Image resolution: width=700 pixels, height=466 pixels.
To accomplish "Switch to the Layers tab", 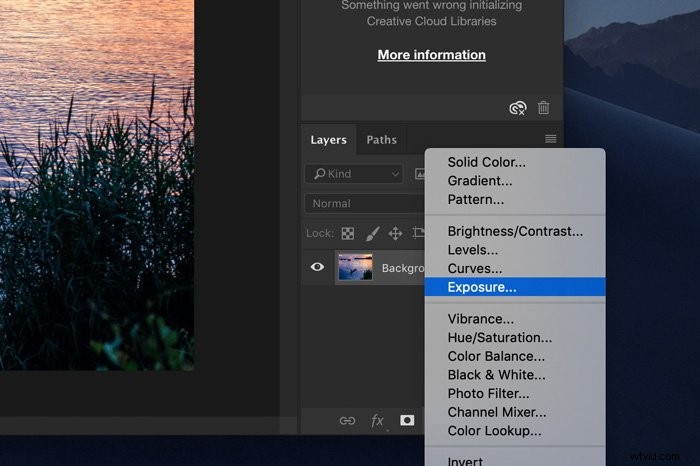I will [x=329, y=140].
